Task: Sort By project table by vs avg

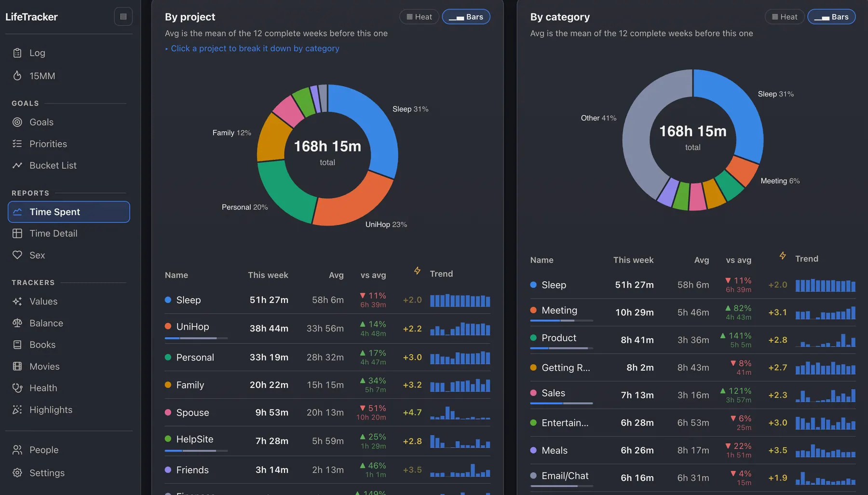Action: pyautogui.click(x=373, y=275)
